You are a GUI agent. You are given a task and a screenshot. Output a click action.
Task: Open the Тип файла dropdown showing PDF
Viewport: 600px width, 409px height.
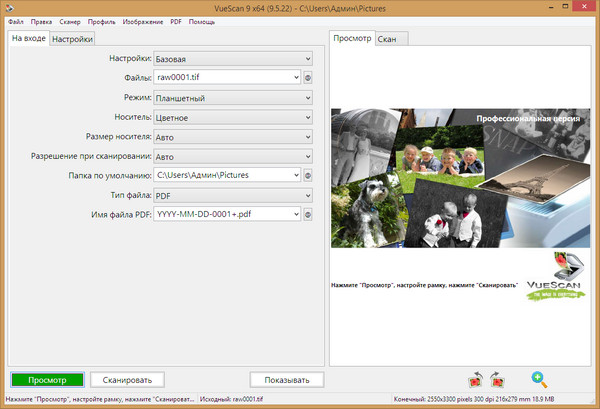(x=233, y=196)
